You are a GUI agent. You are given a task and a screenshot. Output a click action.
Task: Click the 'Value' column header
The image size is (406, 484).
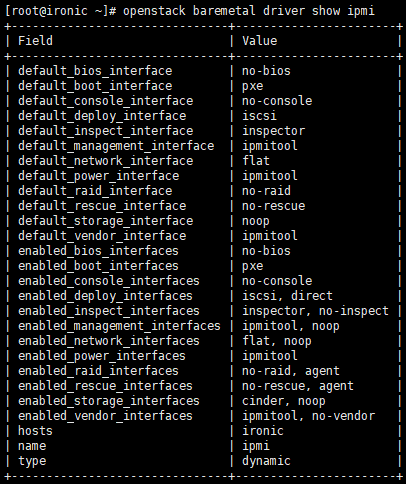tap(260, 41)
